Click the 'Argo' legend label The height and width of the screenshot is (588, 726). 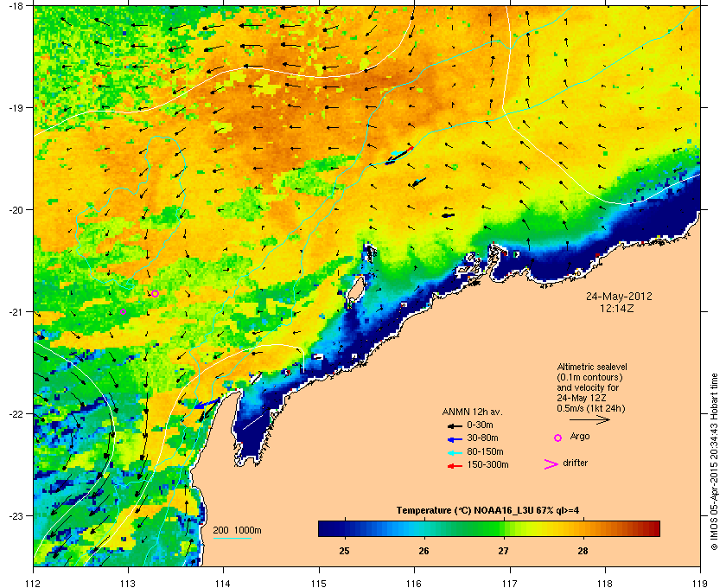coord(580,437)
